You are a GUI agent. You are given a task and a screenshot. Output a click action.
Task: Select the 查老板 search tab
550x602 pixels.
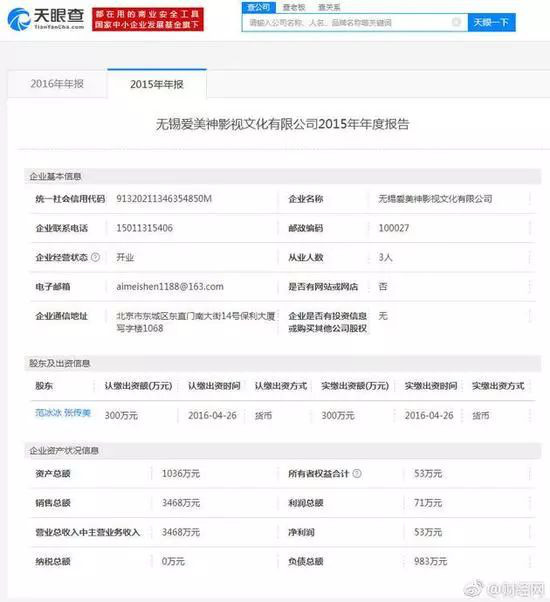coord(294,7)
